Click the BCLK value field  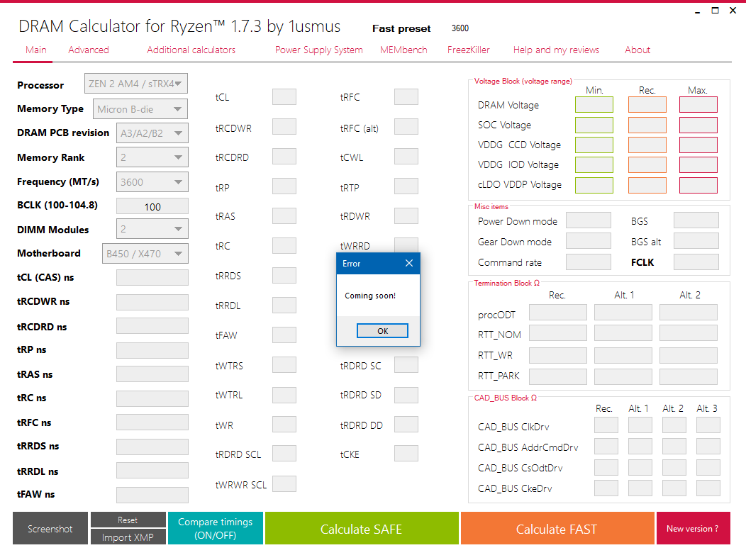tap(152, 206)
